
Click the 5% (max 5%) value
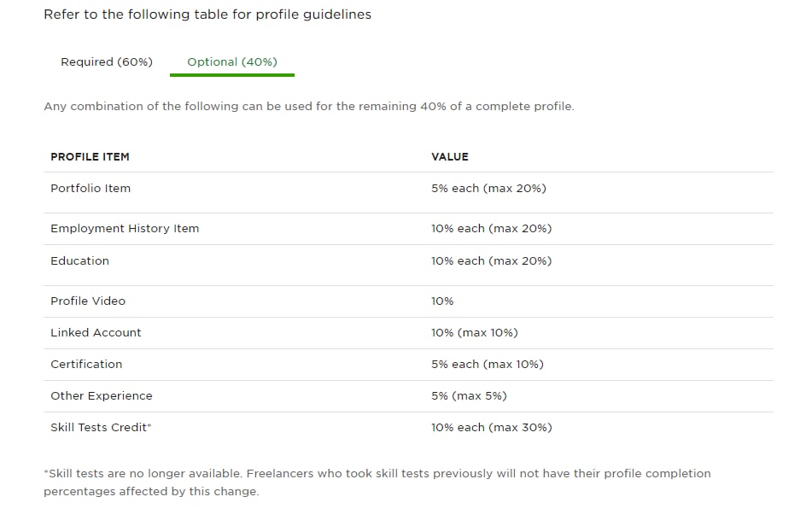469,395
